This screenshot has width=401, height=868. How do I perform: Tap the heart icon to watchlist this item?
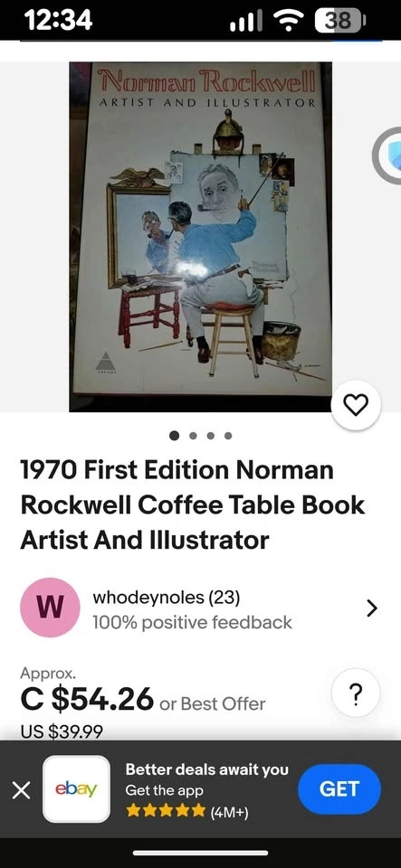click(x=356, y=406)
